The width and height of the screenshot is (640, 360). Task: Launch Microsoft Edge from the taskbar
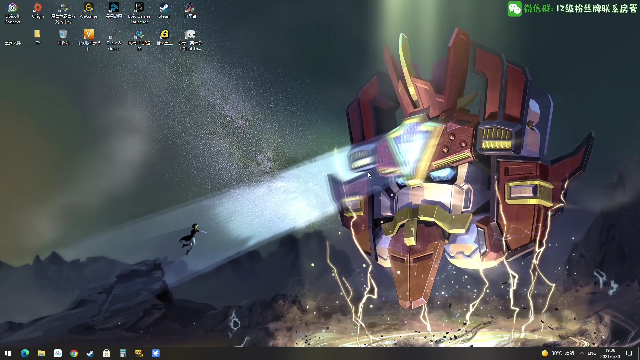(25, 353)
